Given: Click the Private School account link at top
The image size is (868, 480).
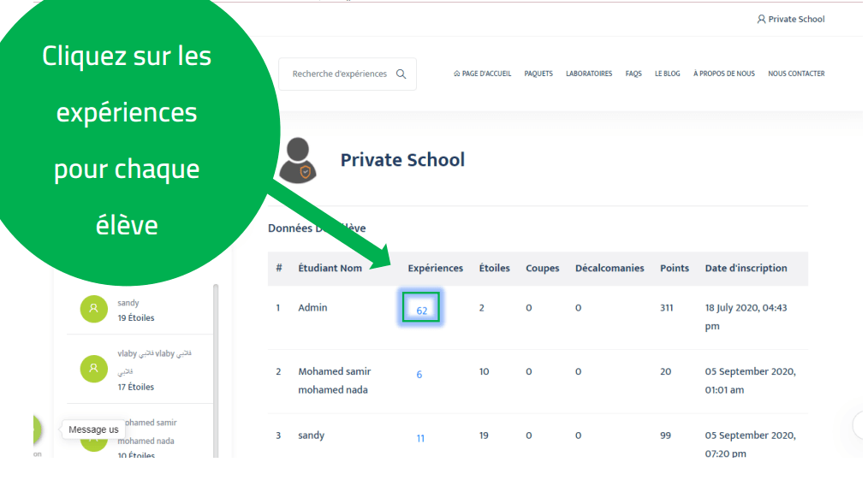Looking at the screenshot, I should (796, 19).
